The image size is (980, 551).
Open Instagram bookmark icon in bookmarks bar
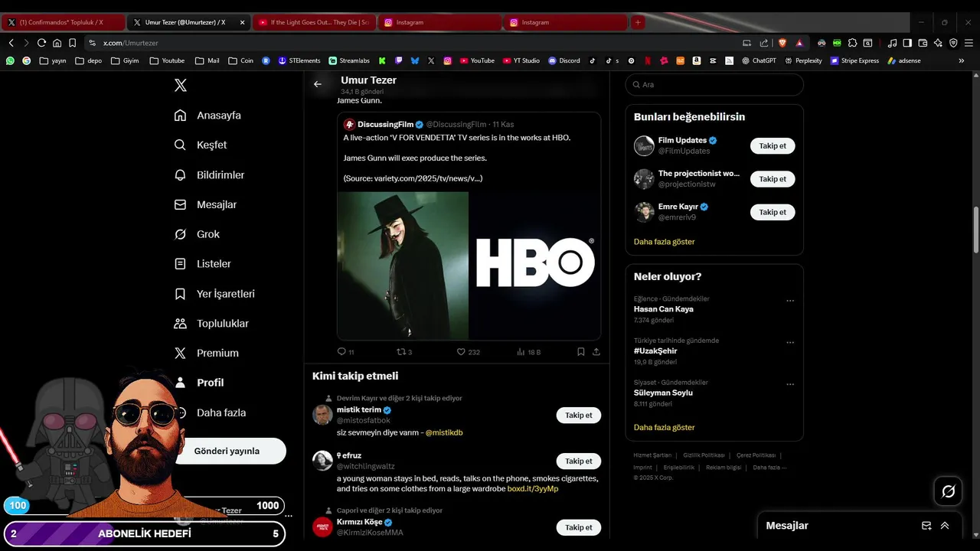[448, 60]
